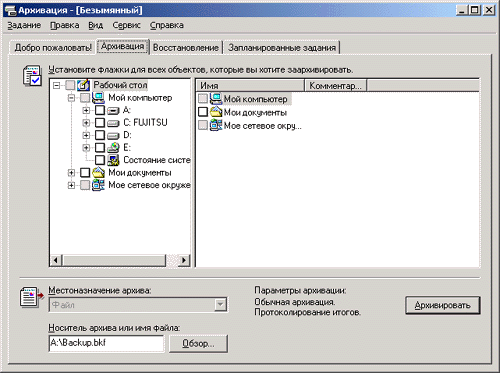The image size is (500, 373).
Task: Click the archive destination document icon
Action: 32,297
